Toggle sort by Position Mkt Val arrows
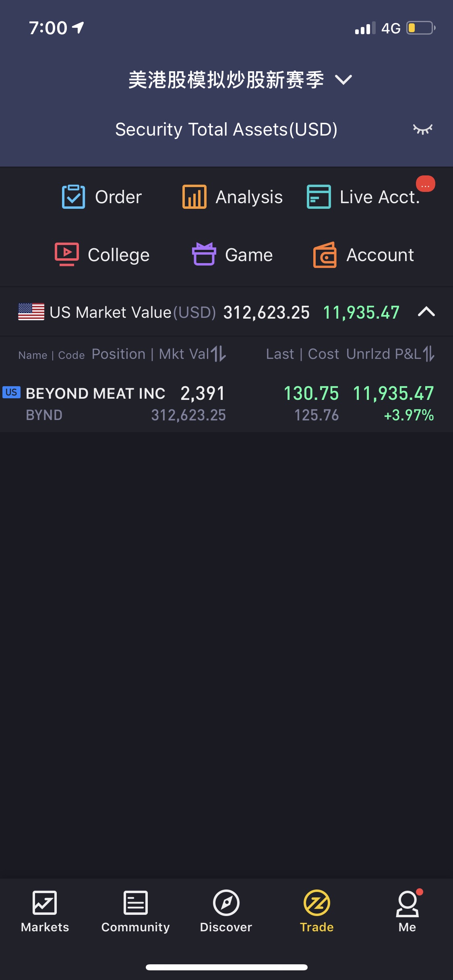453x980 pixels. point(219,354)
